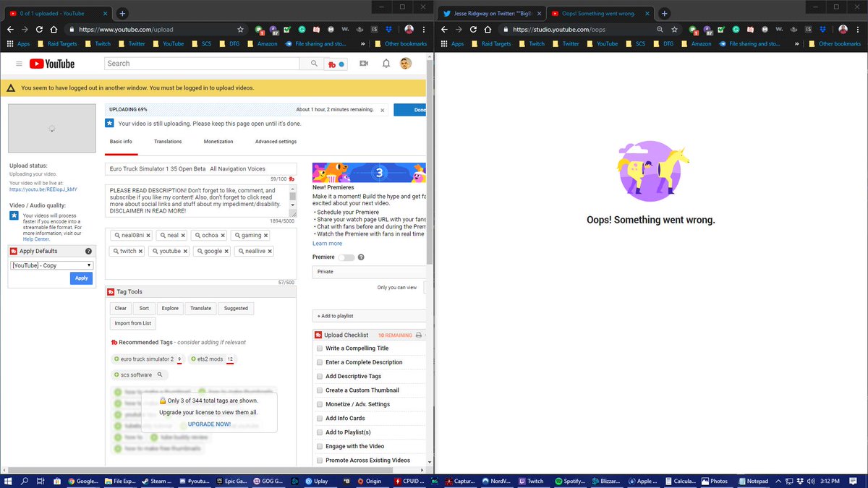Open the Advanced settings tab
The image size is (868, 488).
pos(276,142)
